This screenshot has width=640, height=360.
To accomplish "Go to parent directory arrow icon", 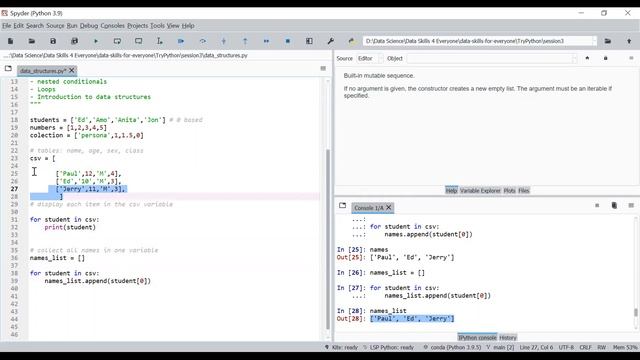I will click(629, 41).
